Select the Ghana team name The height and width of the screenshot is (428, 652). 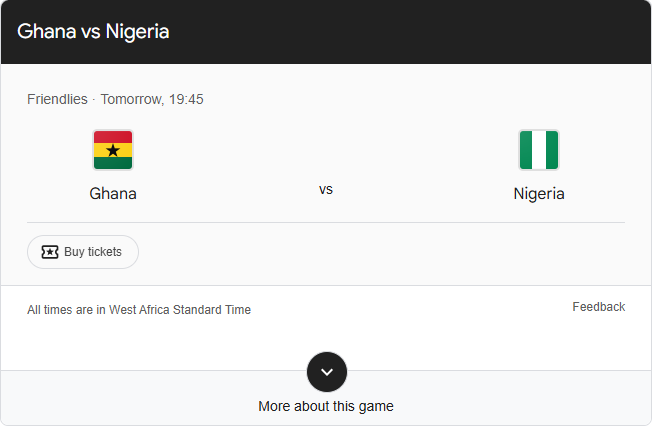click(113, 194)
